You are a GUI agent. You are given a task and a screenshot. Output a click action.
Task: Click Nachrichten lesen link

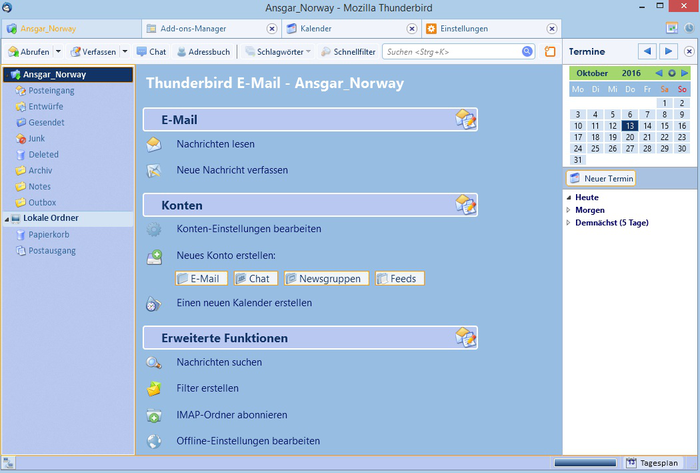click(215, 144)
